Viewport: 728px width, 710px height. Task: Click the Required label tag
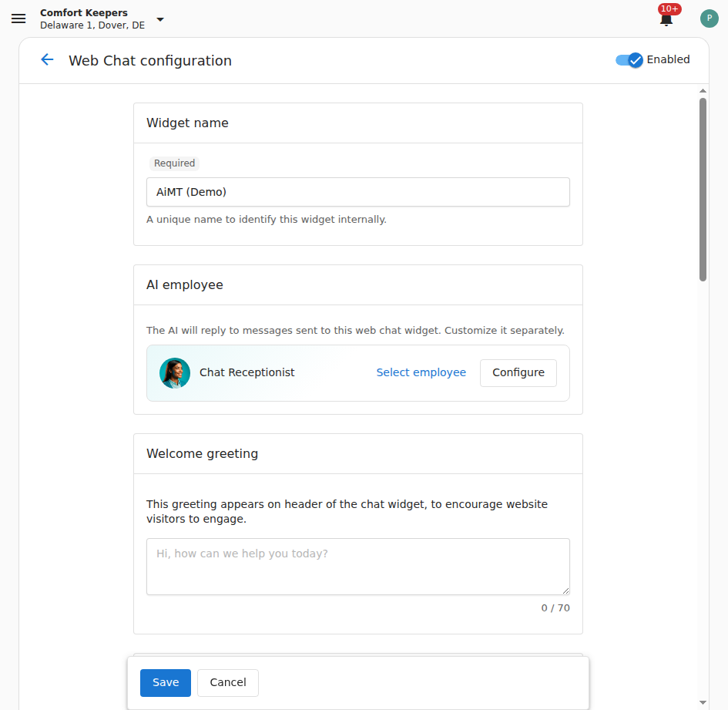point(174,163)
